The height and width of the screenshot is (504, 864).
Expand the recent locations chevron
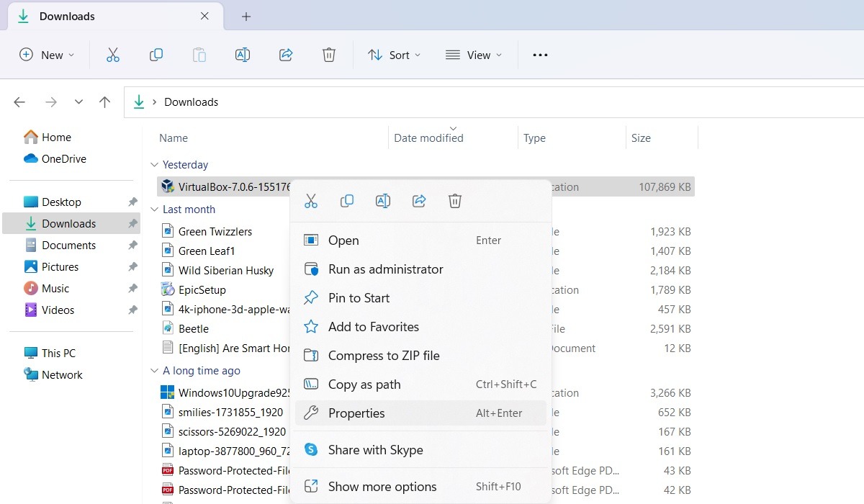coord(78,102)
